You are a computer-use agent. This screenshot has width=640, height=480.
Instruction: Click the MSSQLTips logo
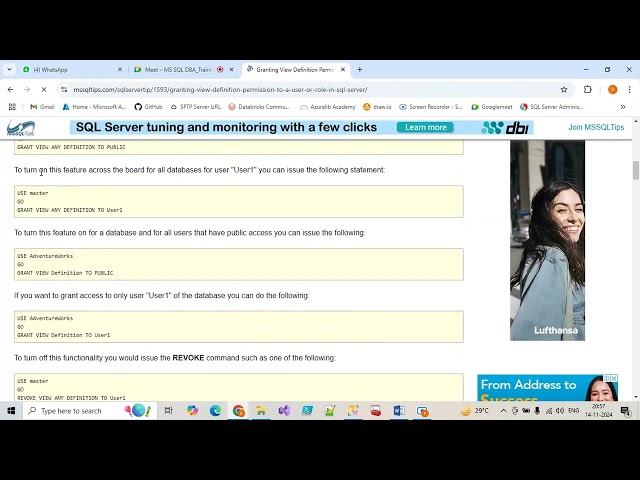coord(22,128)
